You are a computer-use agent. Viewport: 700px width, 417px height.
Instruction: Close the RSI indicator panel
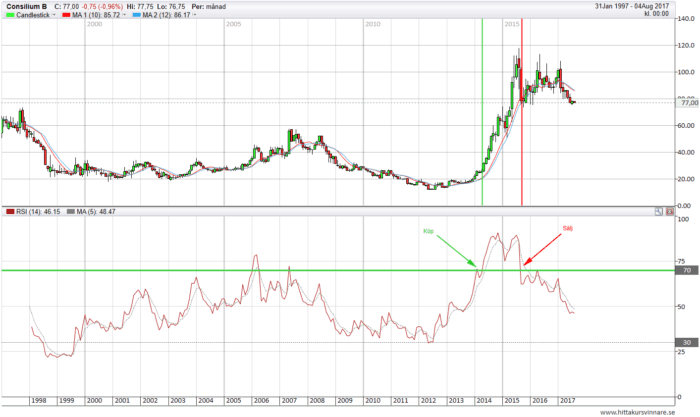click(669, 212)
